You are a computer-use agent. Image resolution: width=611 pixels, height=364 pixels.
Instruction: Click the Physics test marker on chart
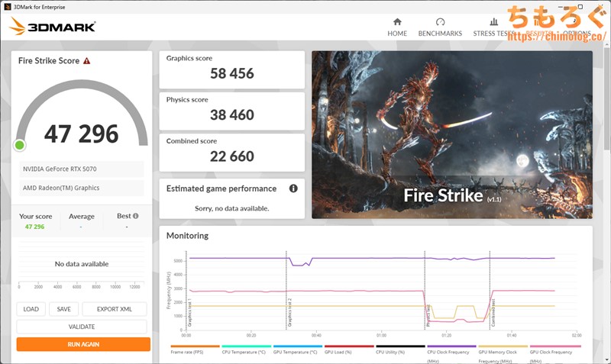tap(428, 315)
